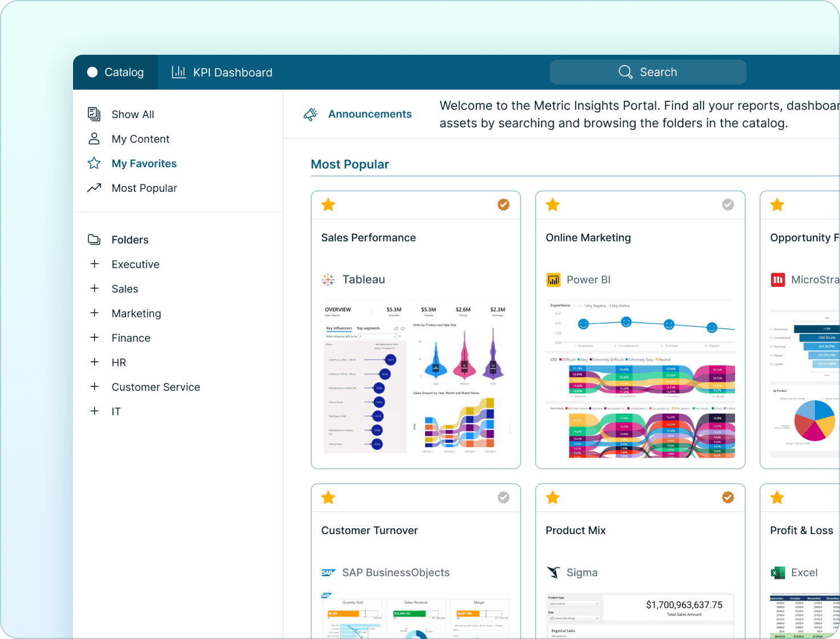Expand the IT folder
840x639 pixels.
[x=95, y=411]
